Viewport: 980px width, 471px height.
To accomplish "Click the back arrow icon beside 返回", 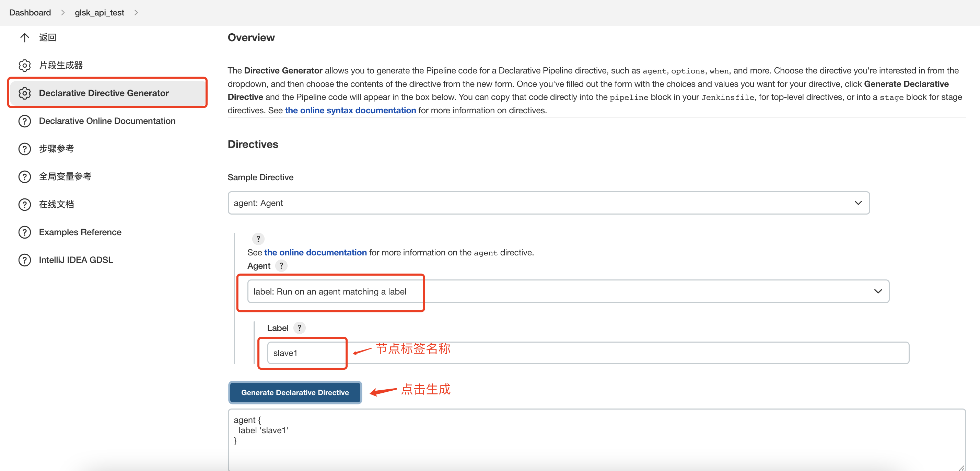I will (x=24, y=37).
